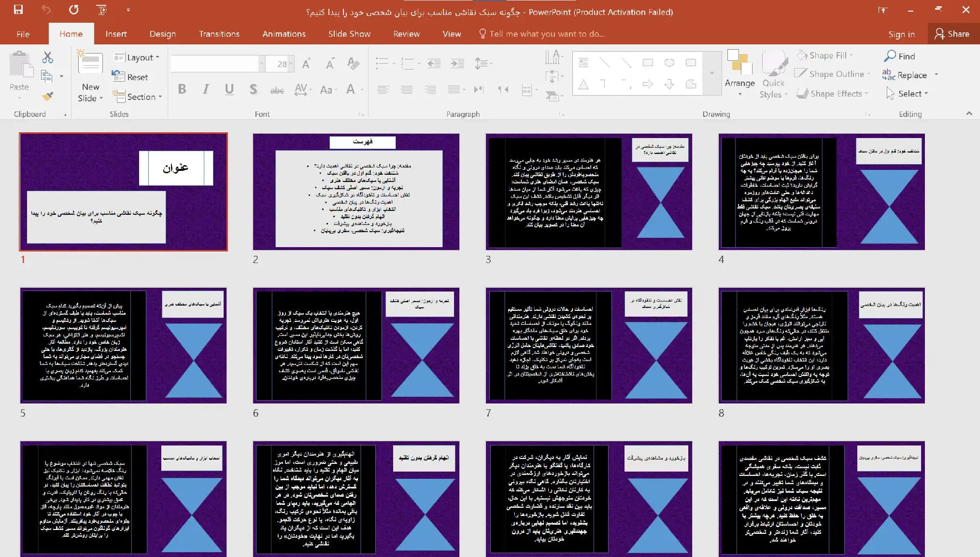
Task: Open the Design ribbon tab
Action: point(163,34)
